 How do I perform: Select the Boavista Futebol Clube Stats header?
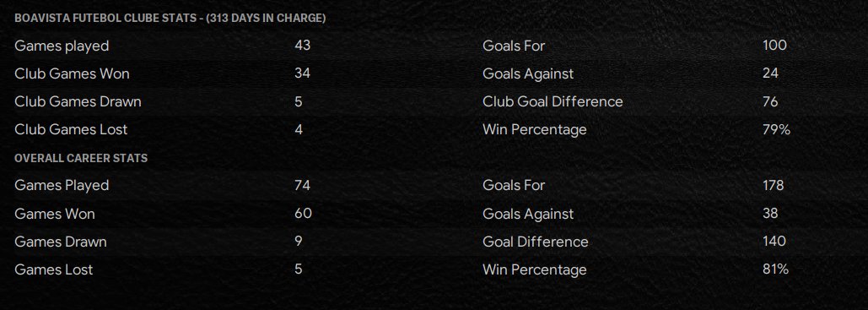click(170, 19)
